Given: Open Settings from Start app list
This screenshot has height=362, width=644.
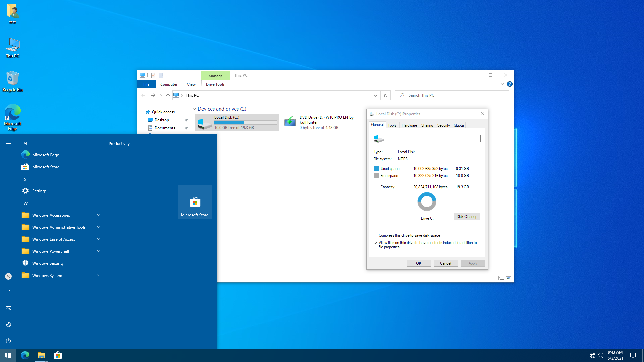Looking at the screenshot, I should click(61, 191).
